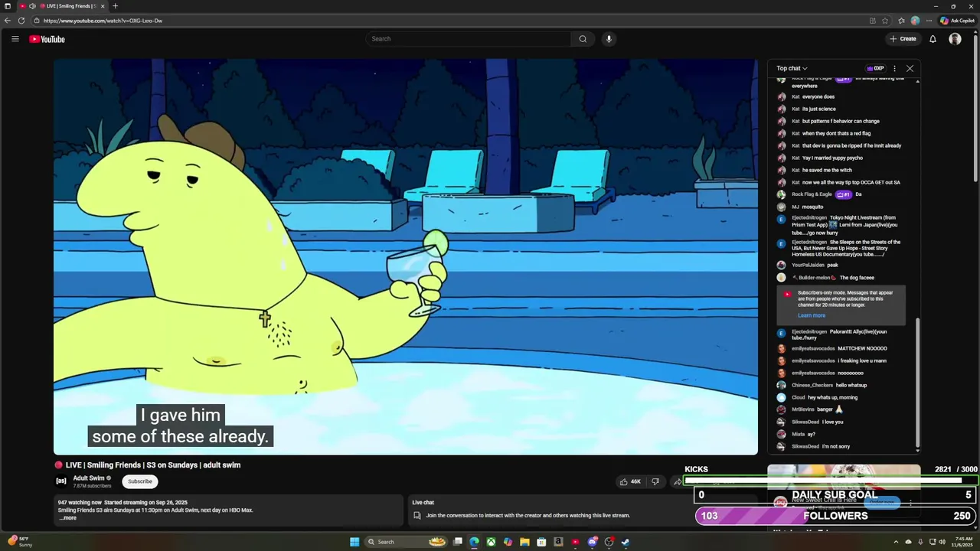This screenshot has height=551, width=980.
Task: Click the Live chat conversation box
Action: 582,509
